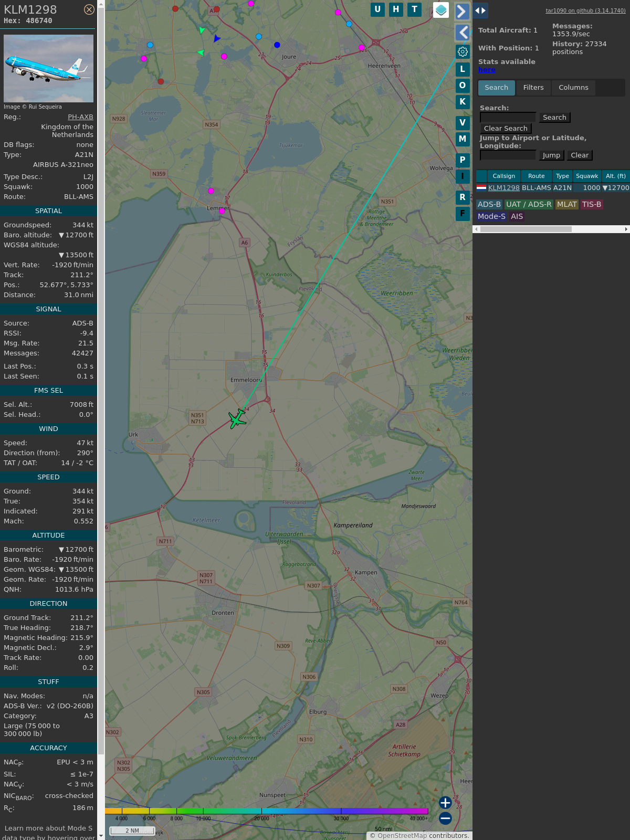Toggle the P map button

[463, 160]
